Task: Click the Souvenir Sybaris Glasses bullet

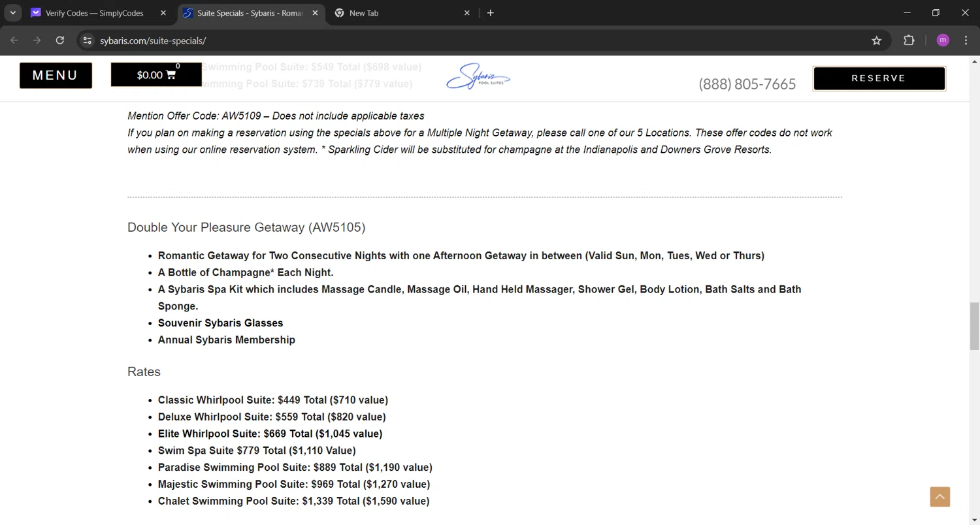Action: 221,323
